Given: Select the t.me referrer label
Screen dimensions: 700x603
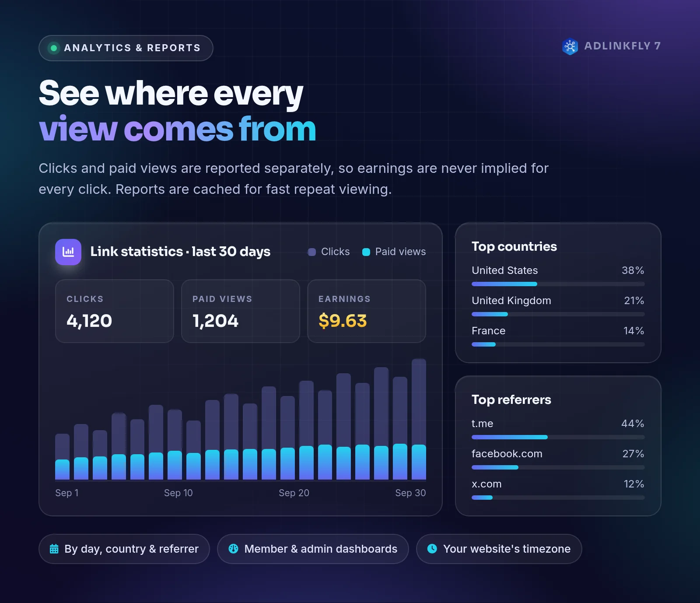Looking at the screenshot, I should coord(483,424).
